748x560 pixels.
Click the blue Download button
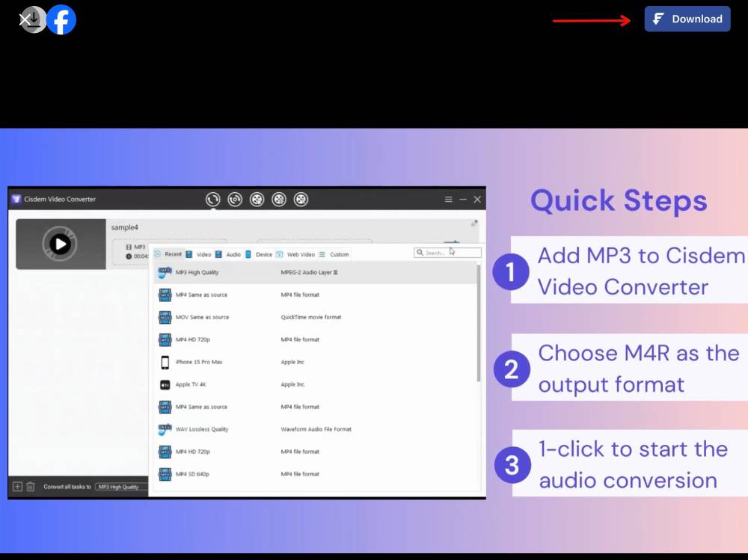[687, 19]
